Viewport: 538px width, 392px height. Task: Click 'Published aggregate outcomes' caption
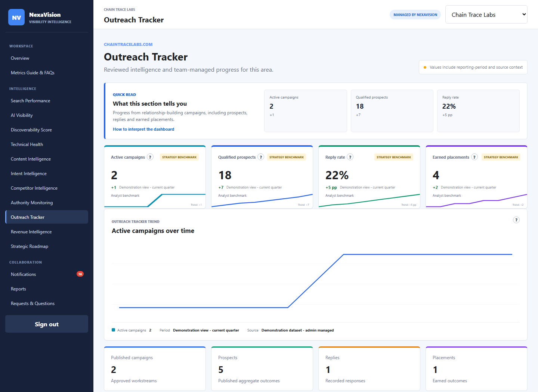pyautogui.click(x=249, y=381)
